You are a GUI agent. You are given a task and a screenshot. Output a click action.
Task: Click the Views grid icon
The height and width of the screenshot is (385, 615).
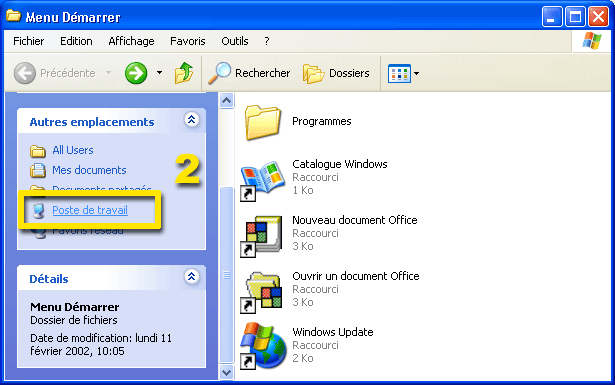(399, 73)
